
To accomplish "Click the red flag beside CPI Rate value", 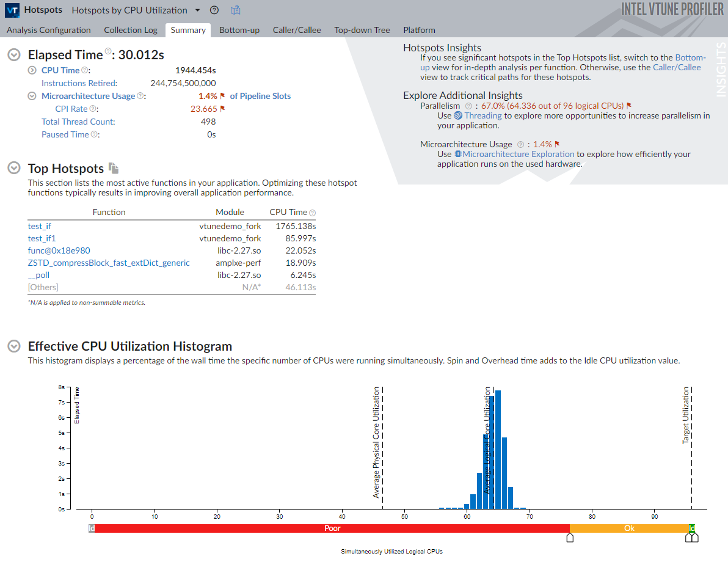I will click(x=222, y=109).
